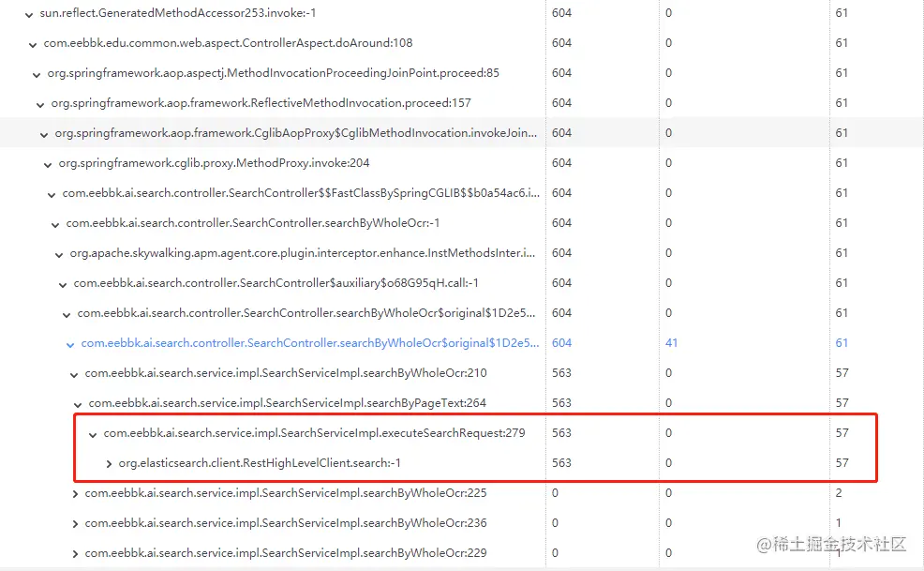
Task: Click the 57 value in executeSearchRequest:279 row
Action: pyautogui.click(x=842, y=433)
